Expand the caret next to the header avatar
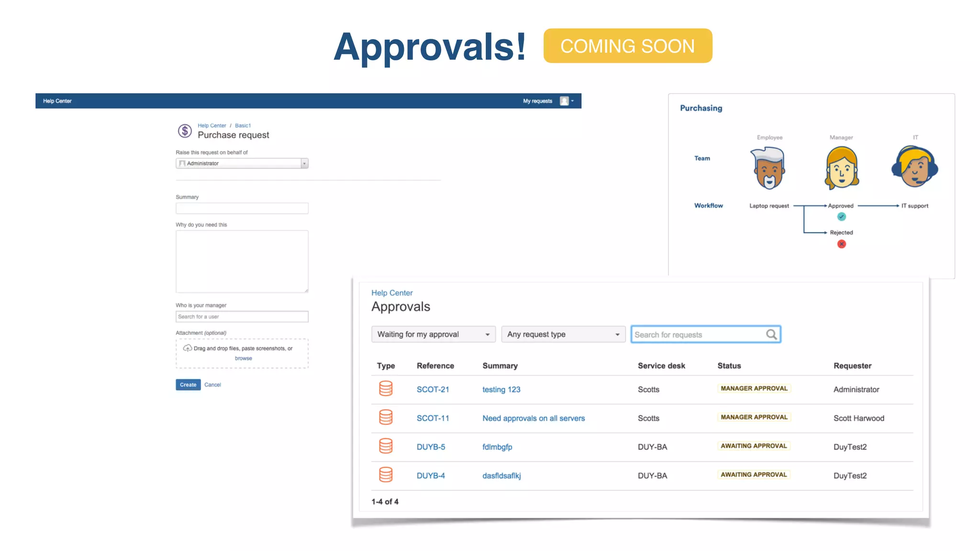This screenshot has width=980, height=551. [x=572, y=101]
